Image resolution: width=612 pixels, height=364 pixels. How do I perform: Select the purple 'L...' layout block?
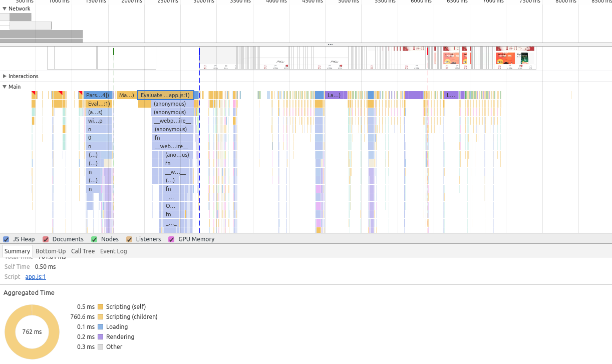(x=451, y=95)
